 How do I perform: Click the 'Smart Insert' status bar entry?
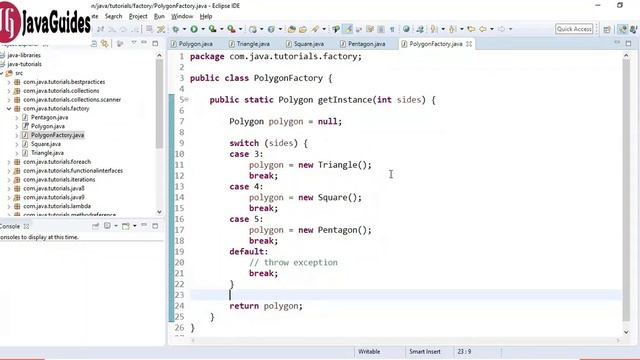pyautogui.click(x=424, y=351)
